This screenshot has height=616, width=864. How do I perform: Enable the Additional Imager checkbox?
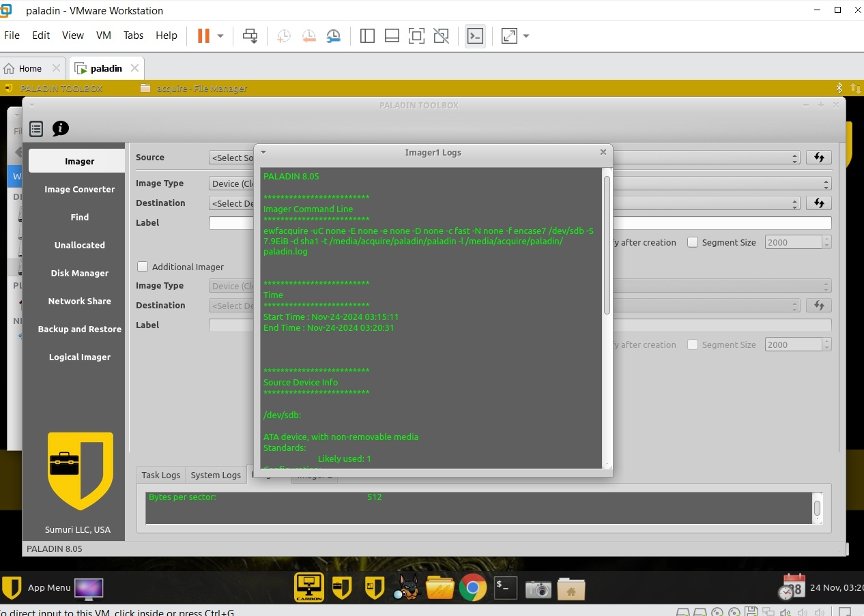click(143, 267)
